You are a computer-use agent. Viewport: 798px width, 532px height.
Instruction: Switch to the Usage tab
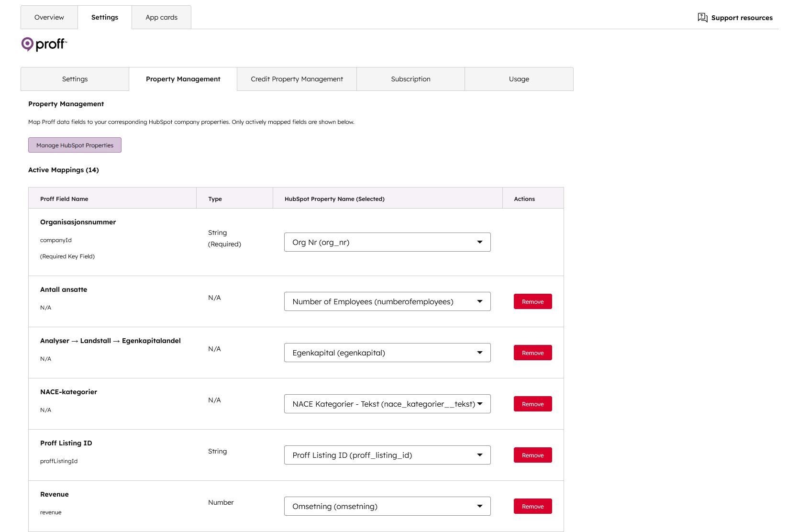[519, 79]
